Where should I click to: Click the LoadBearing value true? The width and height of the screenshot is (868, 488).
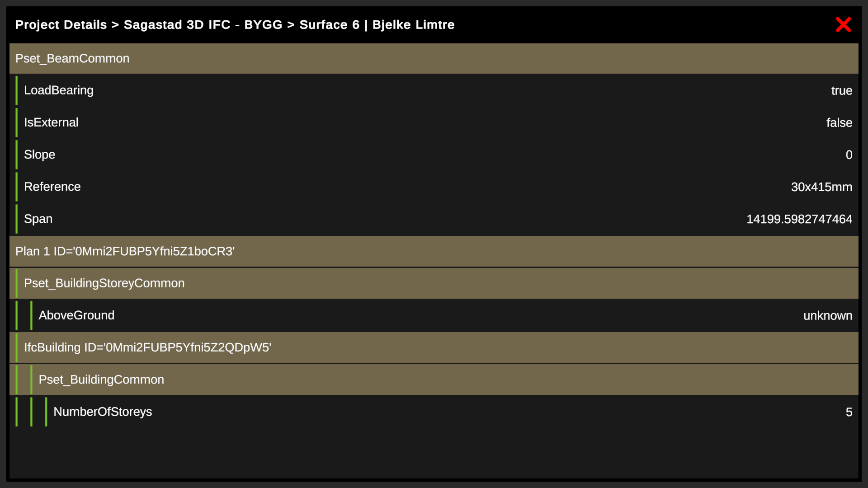841,91
